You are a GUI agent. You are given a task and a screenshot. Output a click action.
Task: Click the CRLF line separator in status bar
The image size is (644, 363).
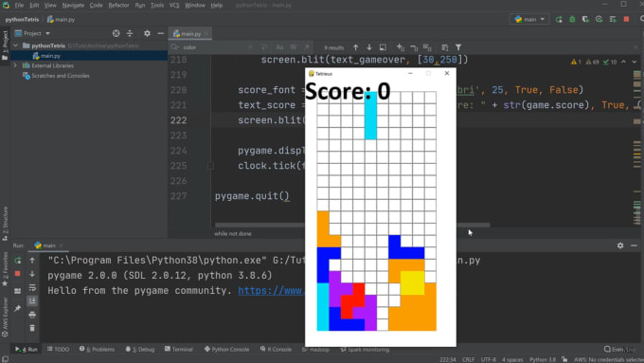pyautogui.click(x=468, y=359)
